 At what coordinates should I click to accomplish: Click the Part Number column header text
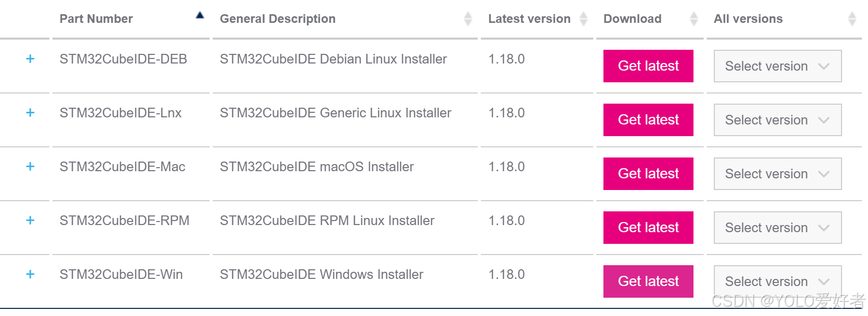tap(96, 19)
